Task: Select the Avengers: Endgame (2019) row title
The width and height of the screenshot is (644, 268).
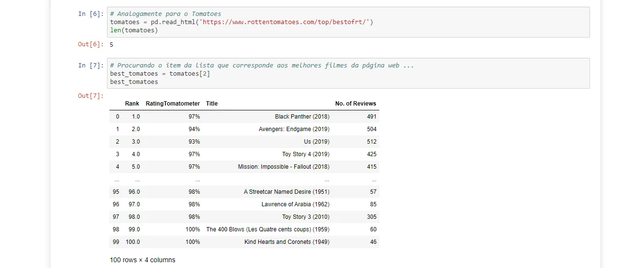Action: tap(294, 129)
